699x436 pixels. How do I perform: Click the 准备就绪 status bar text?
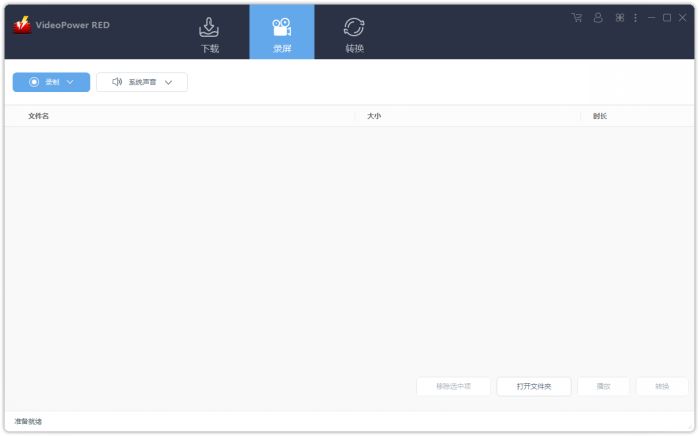coord(28,421)
